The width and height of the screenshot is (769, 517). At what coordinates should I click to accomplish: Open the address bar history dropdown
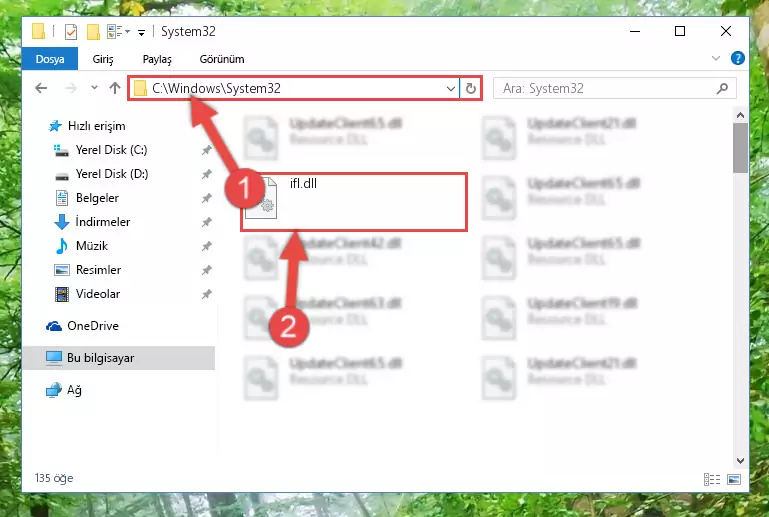coord(451,89)
